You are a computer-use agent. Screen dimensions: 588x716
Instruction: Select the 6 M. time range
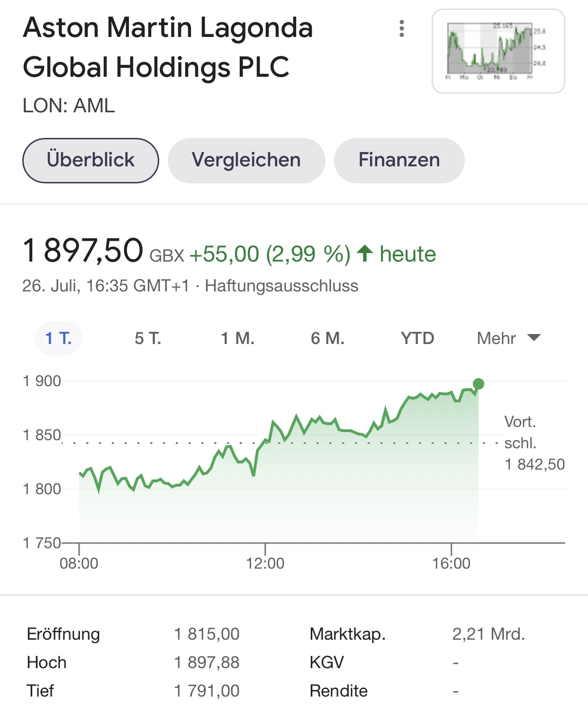pyautogui.click(x=327, y=338)
